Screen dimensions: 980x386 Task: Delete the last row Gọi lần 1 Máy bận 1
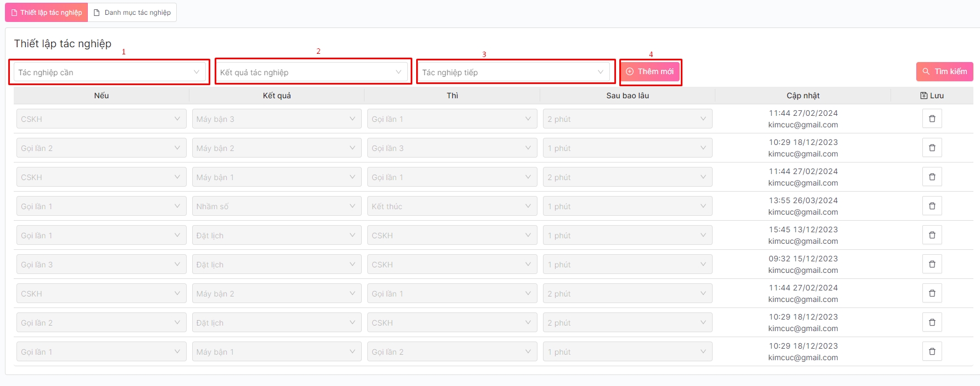pyautogui.click(x=932, y=351)
